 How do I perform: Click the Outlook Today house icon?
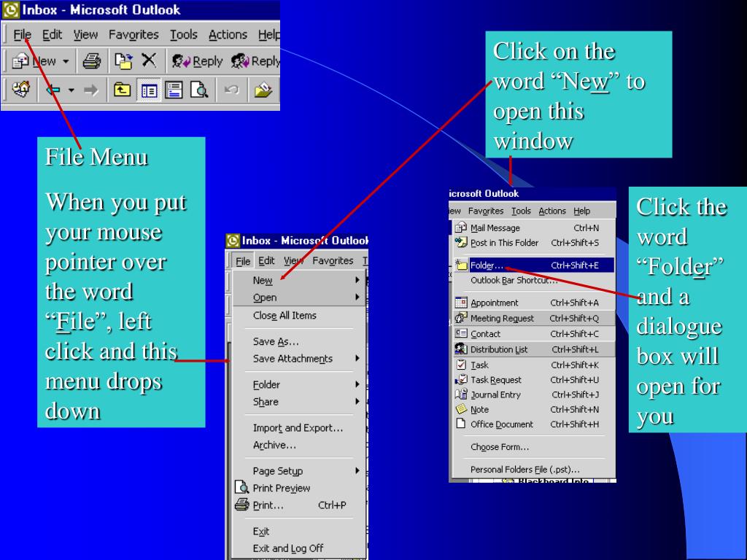(21, 89)
